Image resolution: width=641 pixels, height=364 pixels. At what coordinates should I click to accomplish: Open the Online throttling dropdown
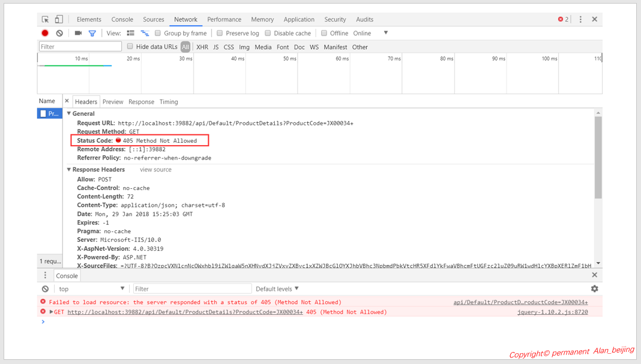tap(371, 33)
